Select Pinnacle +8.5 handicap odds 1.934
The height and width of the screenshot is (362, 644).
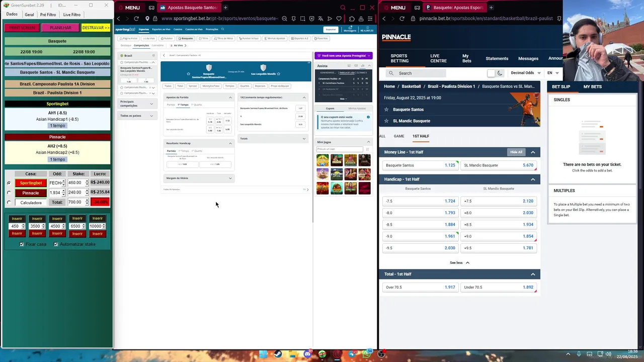498,224
